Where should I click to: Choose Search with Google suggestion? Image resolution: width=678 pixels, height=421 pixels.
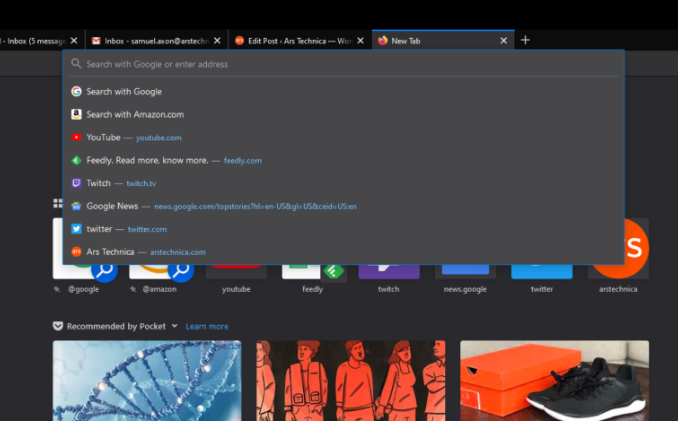click(344, 92)
